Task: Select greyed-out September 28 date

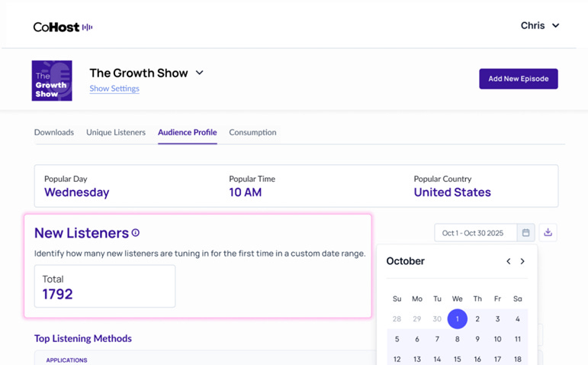Action: 397,319
